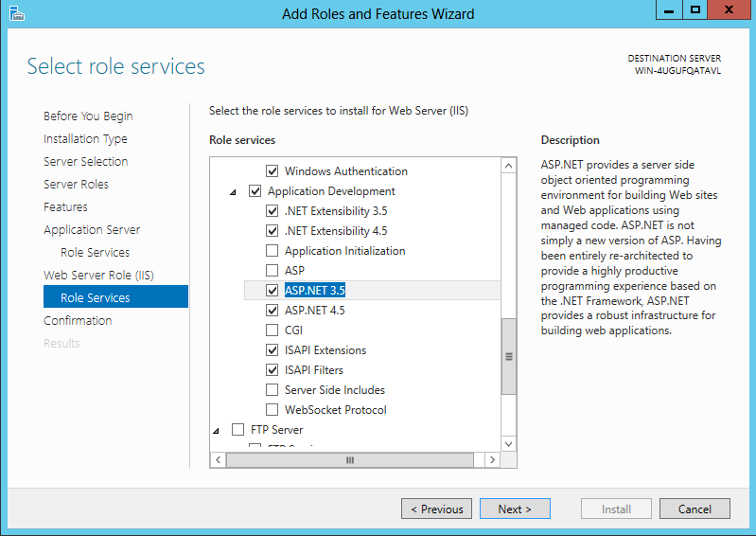Open Server Roles step
756x536 pixels.
click(76, 185)
